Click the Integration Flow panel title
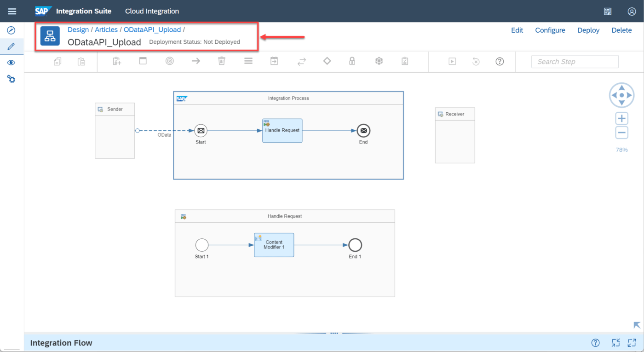 point(61,343)
